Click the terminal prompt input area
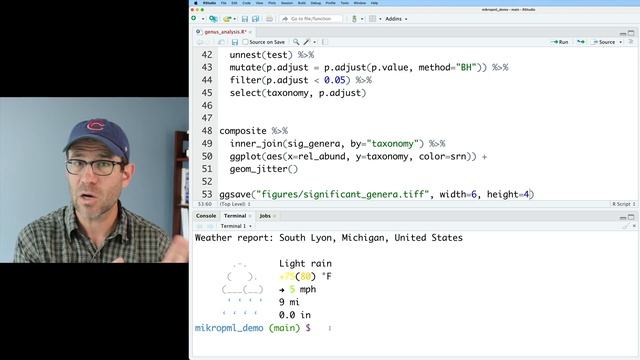Image resolution: width=640 pixels, height=360 pixels. [x=329, y=328]
